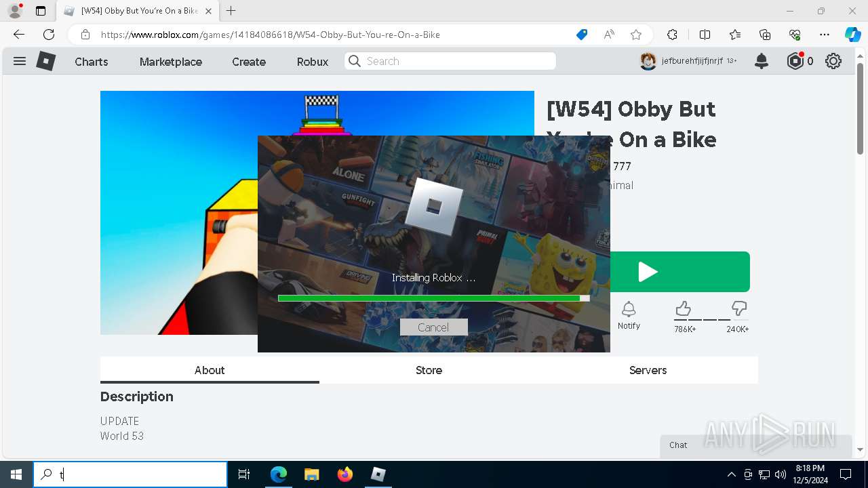Open the Charts menu item

click(x=91, y=61)
